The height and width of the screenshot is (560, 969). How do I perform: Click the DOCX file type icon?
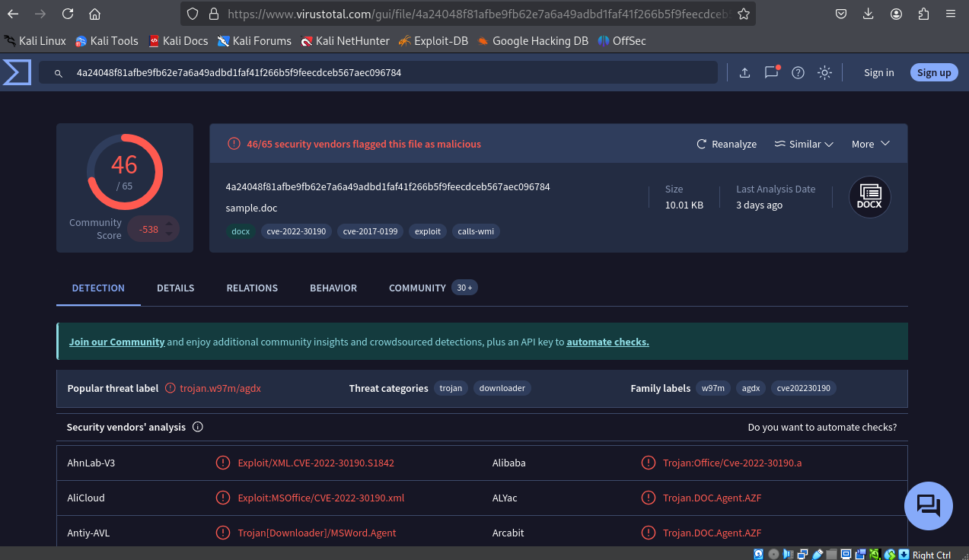tap(870, 197)
